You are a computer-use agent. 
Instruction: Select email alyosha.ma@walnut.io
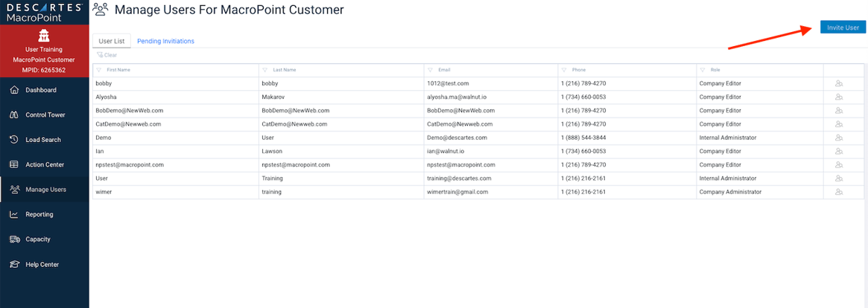tap(457, 97)
